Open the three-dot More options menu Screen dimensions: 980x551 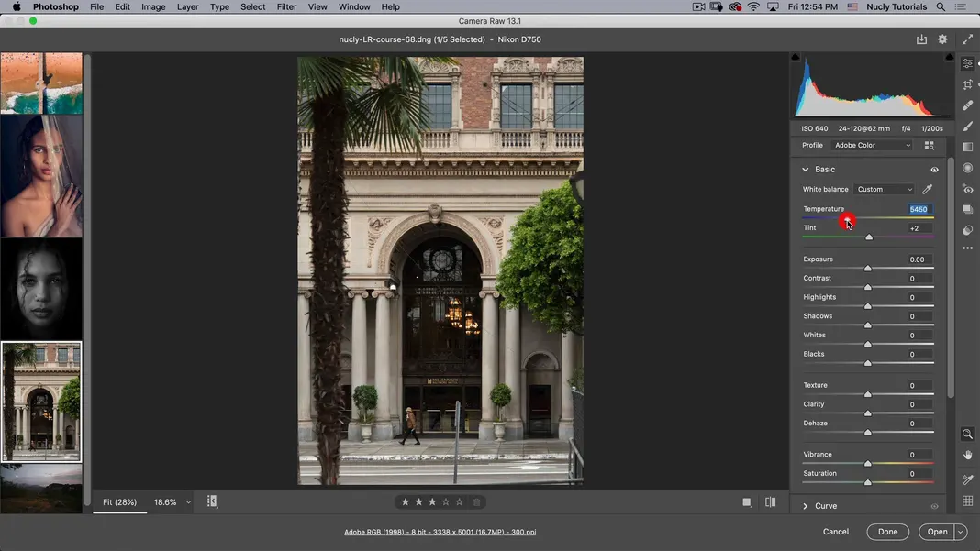[967, 248]
